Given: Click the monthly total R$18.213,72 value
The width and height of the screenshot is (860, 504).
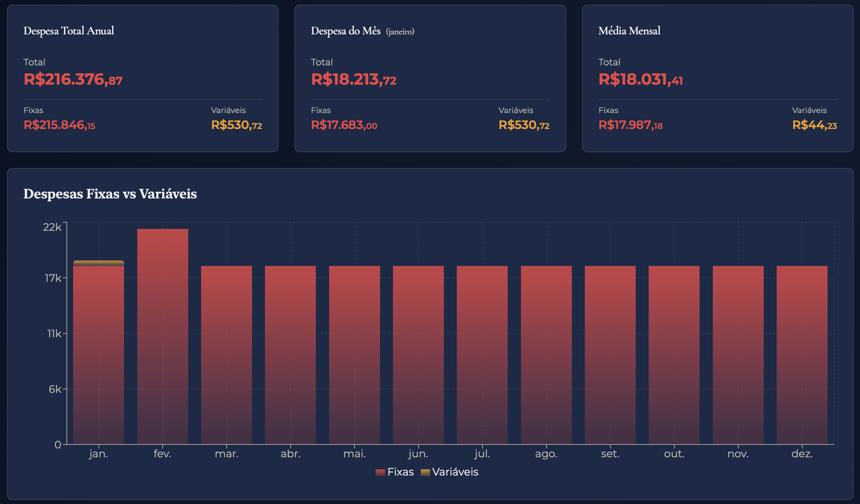Looking at the screenshot, I should pos(354,79).
